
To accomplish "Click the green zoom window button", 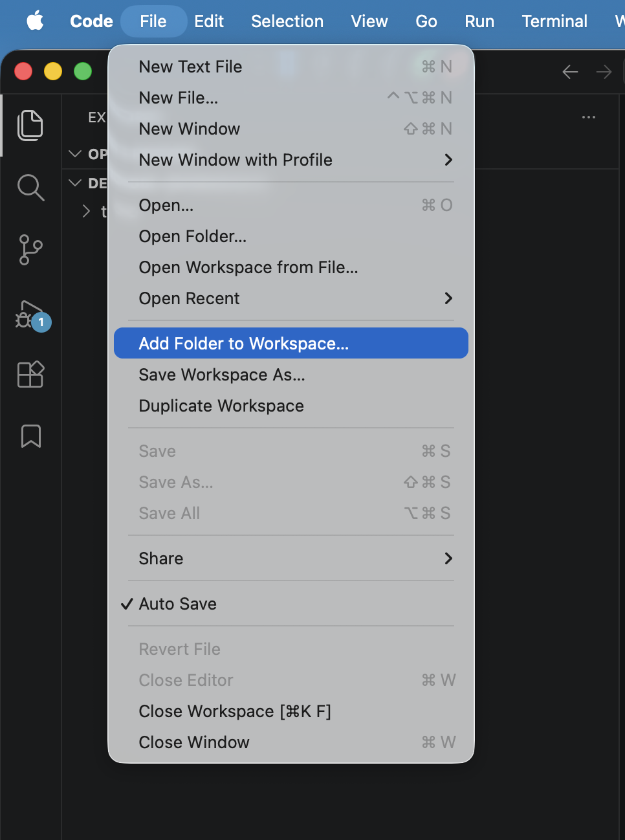I will click(x=83, y=71).
